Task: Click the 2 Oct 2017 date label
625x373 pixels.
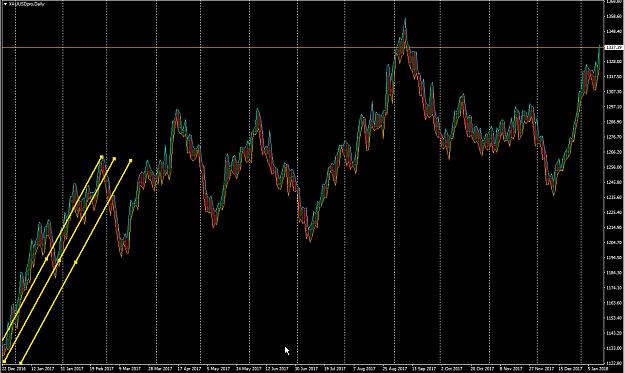Action: [x=452, y=369]
